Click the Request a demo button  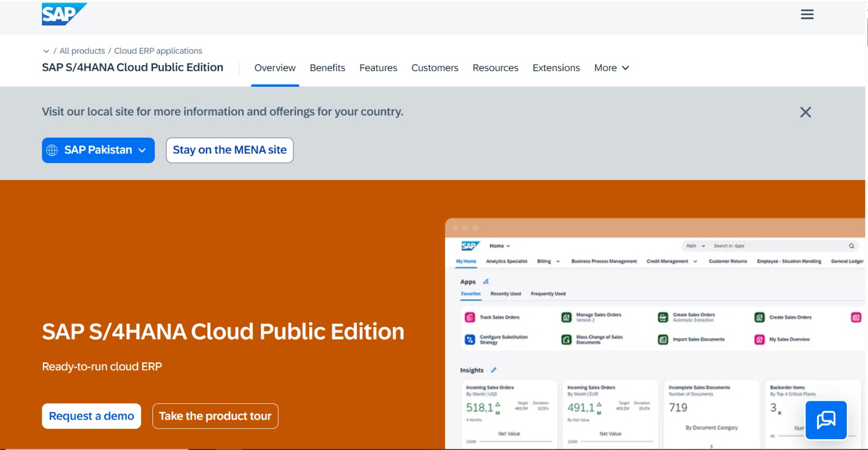click(x=91, y=416)
